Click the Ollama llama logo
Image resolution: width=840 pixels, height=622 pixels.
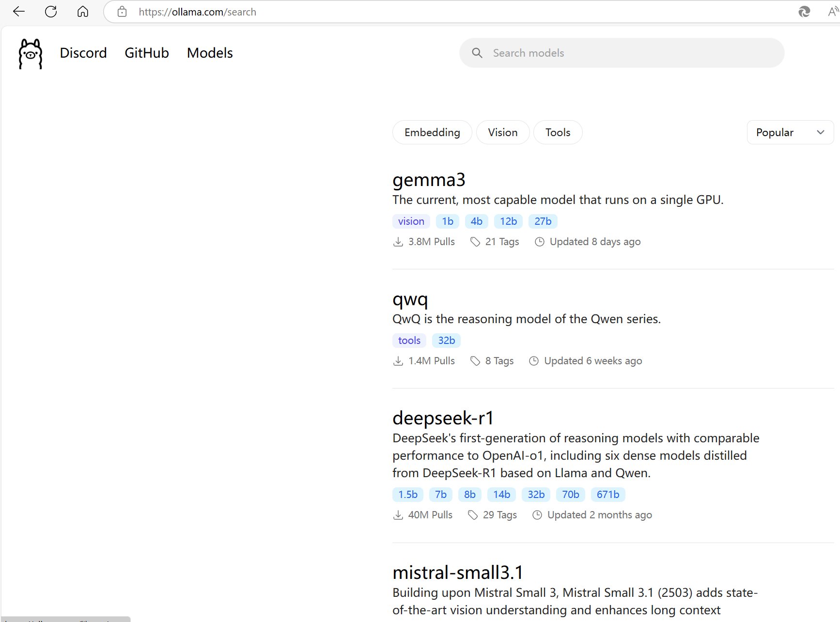coord(31,54)
